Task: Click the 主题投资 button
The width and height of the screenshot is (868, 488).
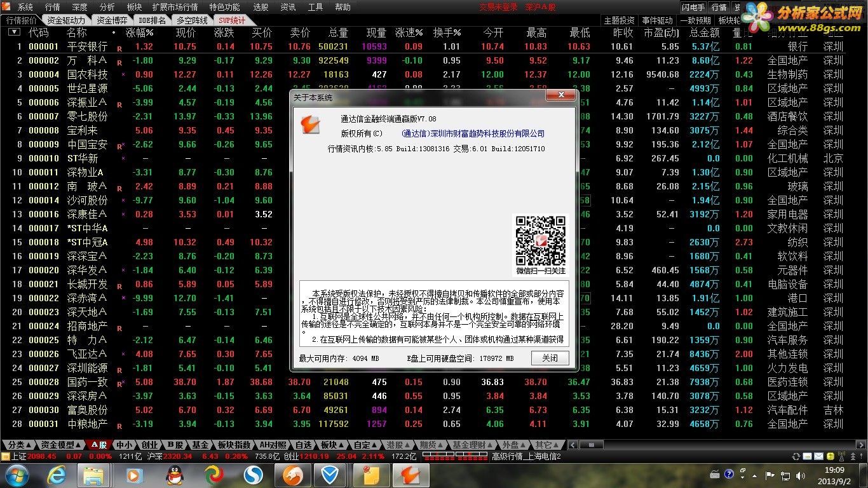Action: [619, 20]
